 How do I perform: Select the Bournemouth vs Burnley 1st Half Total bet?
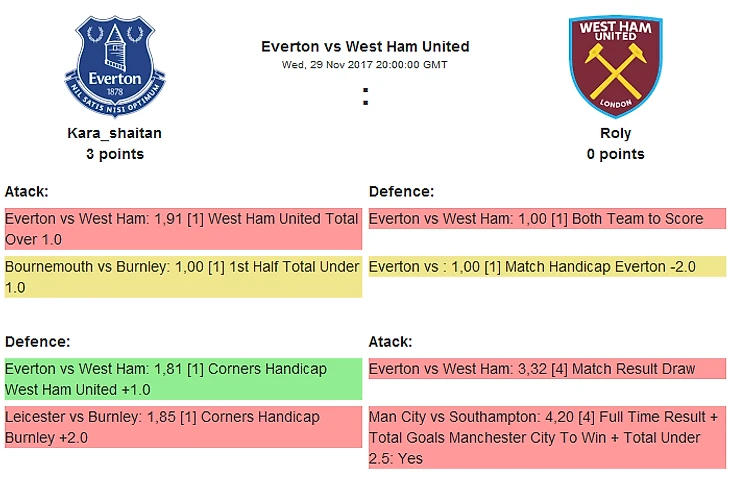182,277
